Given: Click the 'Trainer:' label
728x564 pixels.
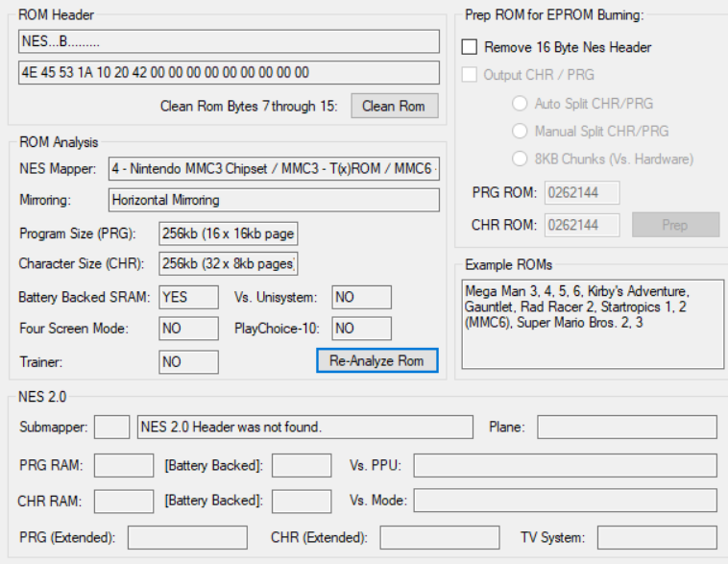Looking at the screenshot, I should [41, 362].
